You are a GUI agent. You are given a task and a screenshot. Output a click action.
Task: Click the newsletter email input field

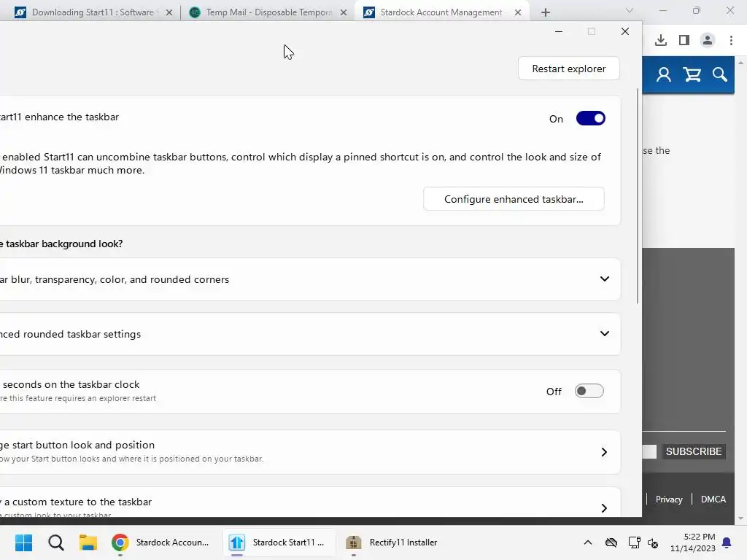[x=649, y=451]
